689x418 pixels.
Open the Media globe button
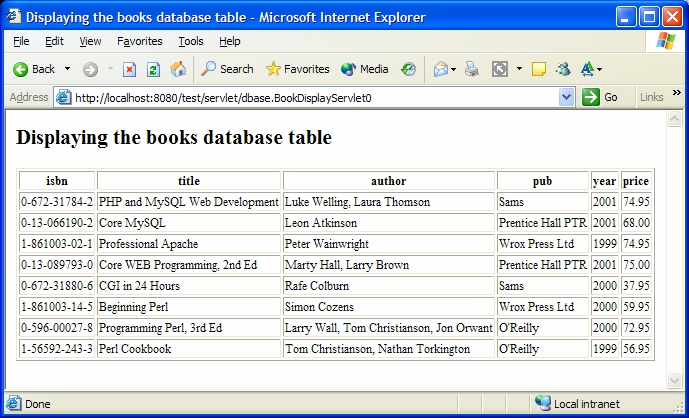click(364, 69)
